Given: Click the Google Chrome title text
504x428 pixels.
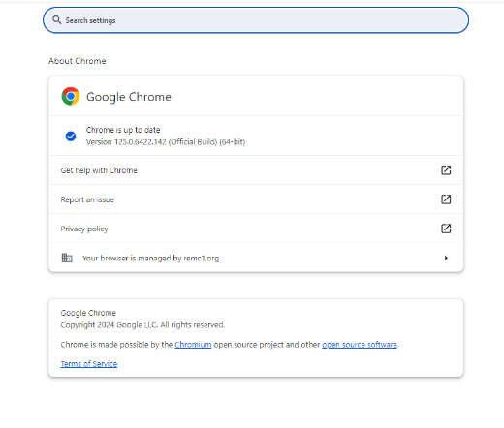Looking at the screenshot, I should coord(129,97).
